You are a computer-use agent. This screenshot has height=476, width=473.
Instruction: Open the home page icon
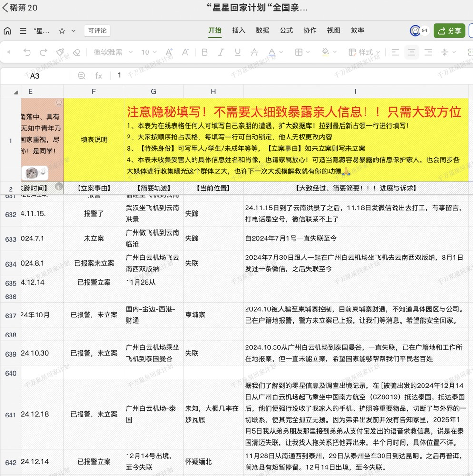pyautogui.click(x=7, y=30)
